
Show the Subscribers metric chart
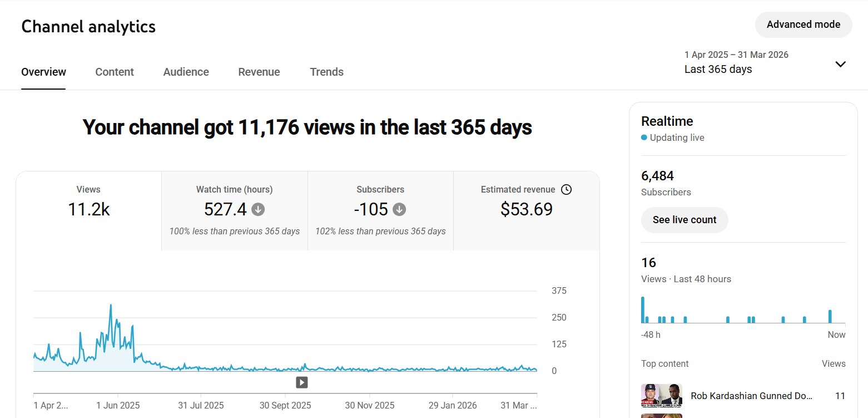(380, 210)
